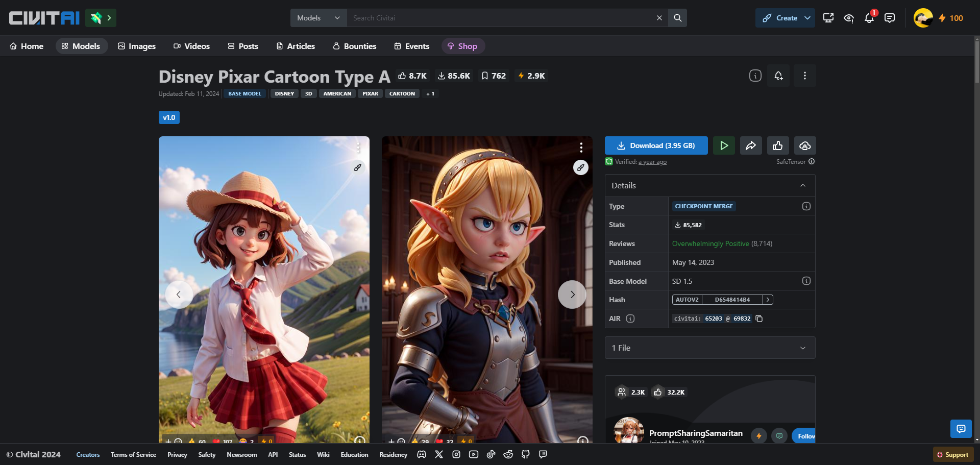
Task: Open the model three-dot options menu
Action: (804, 76)
